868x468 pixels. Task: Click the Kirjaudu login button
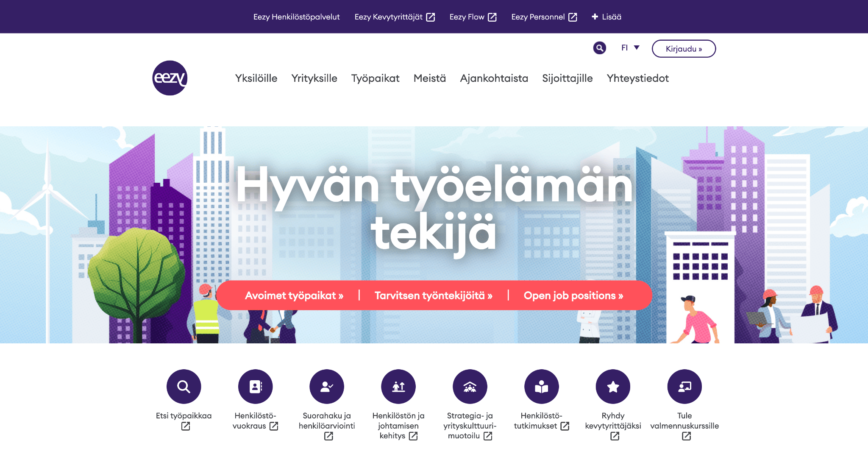point(684,49)
